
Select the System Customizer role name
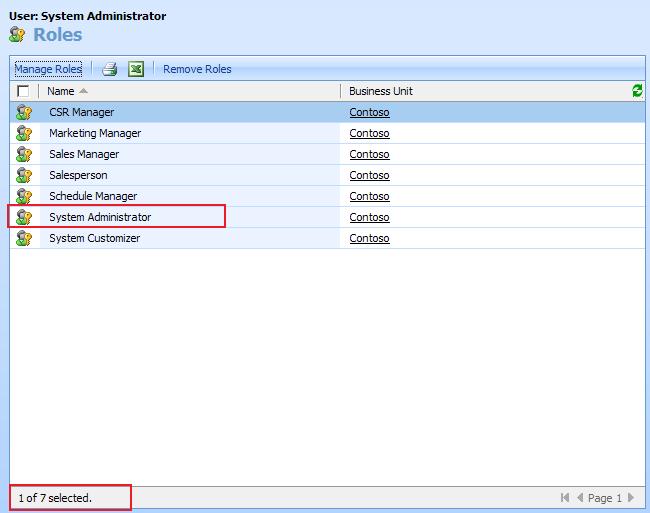point(95,238)
